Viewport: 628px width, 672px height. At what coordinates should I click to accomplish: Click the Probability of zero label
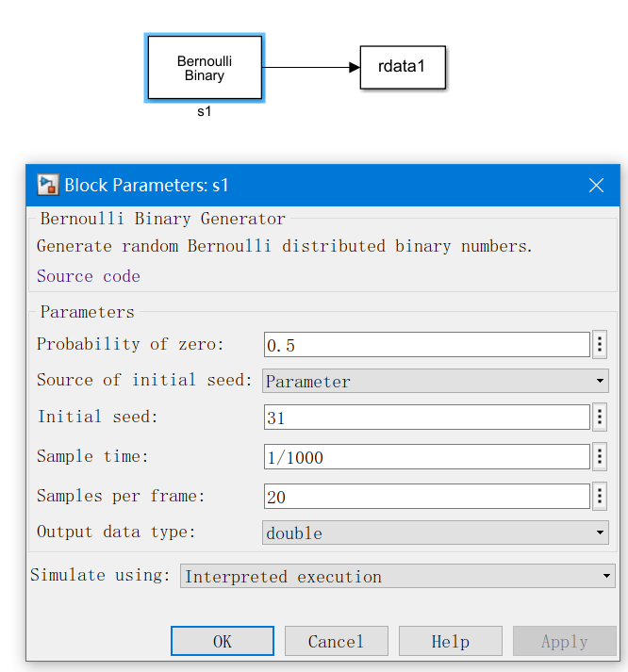(130, 344)
